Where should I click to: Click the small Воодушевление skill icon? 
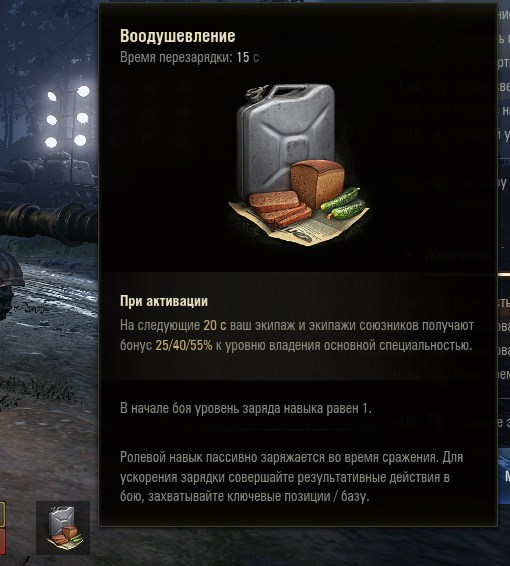pos(63,527)
